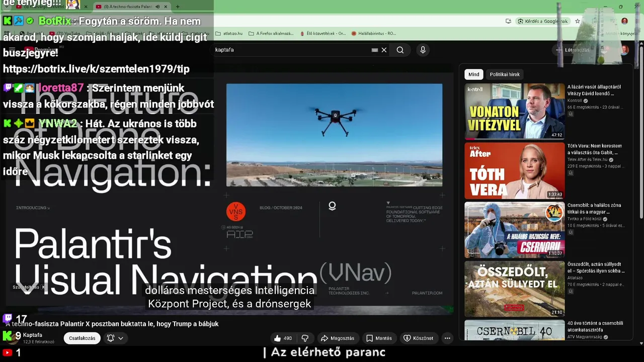Screen dimensions: 644x362
Task: Open the Halállabirintus bookmark
Action: click(x=374, y=34)
